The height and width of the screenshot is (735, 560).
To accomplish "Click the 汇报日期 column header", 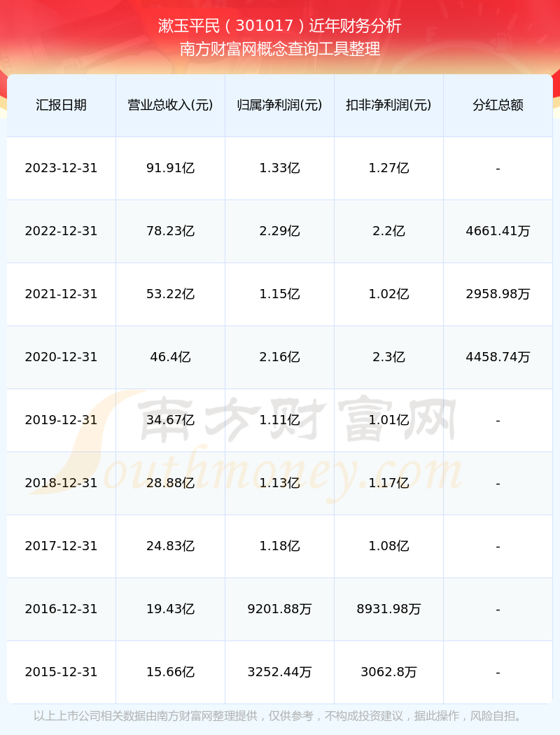I will pos(62,105).
